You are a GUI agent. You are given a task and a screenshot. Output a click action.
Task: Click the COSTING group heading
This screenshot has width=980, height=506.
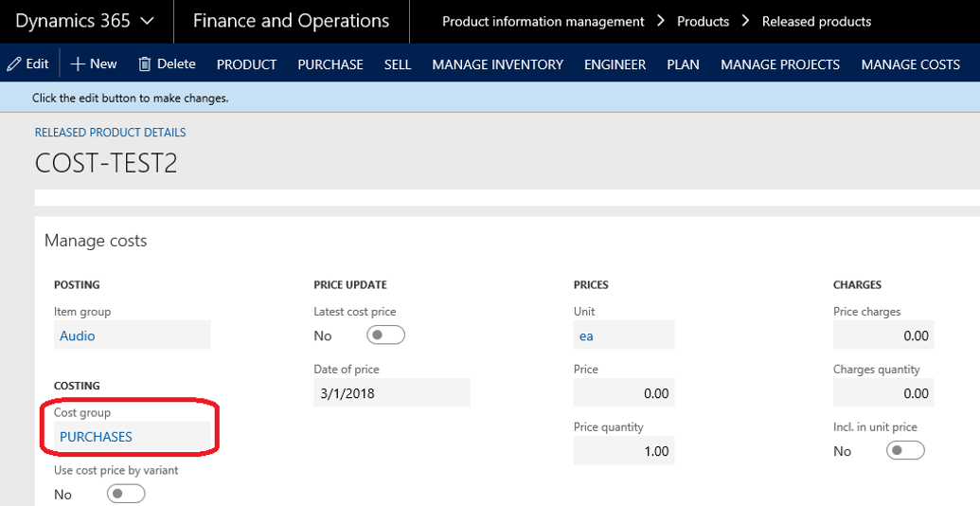pyautogui.click(x=77, y=386)
